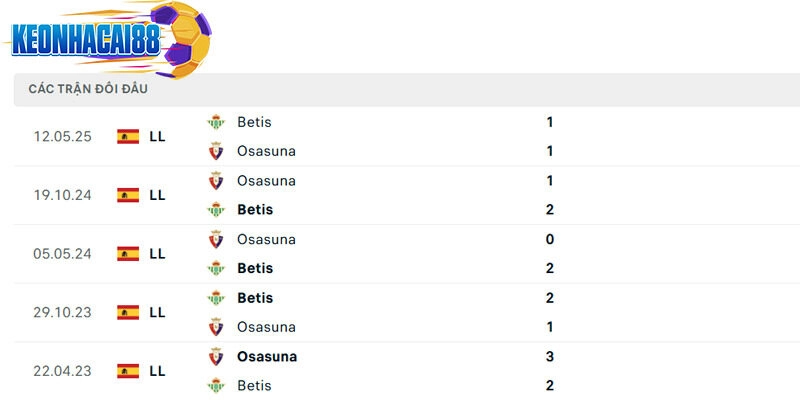This screenshot has width=800, height=400.
Task: Click the Betis crest in the 29.10.23 match
Action: click(216, 298)
